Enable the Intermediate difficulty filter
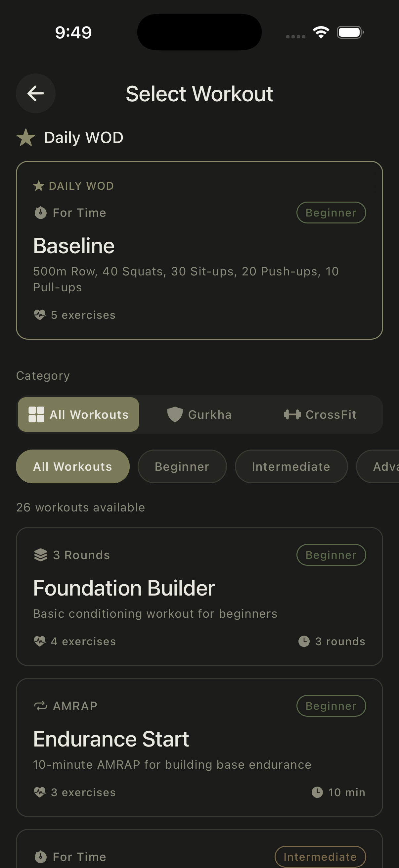399x868 pixels. (x=291, y=466)
